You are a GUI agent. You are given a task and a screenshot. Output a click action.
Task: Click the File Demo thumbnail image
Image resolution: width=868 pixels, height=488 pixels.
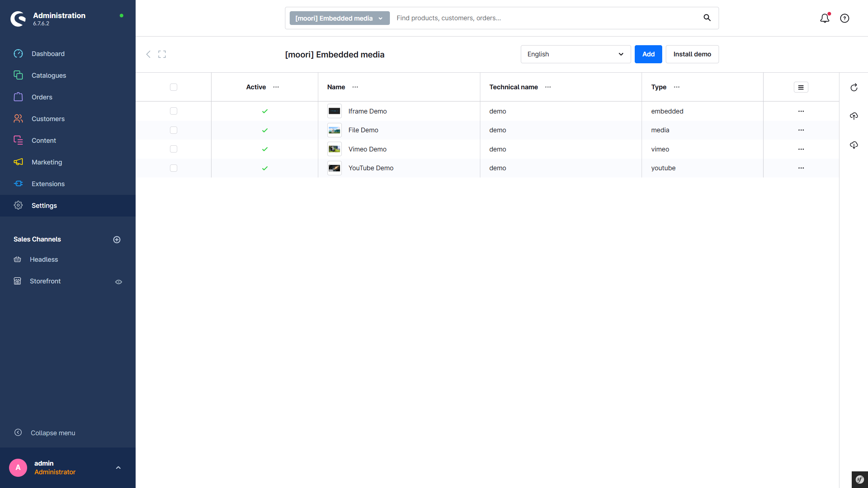coord(334,130)
